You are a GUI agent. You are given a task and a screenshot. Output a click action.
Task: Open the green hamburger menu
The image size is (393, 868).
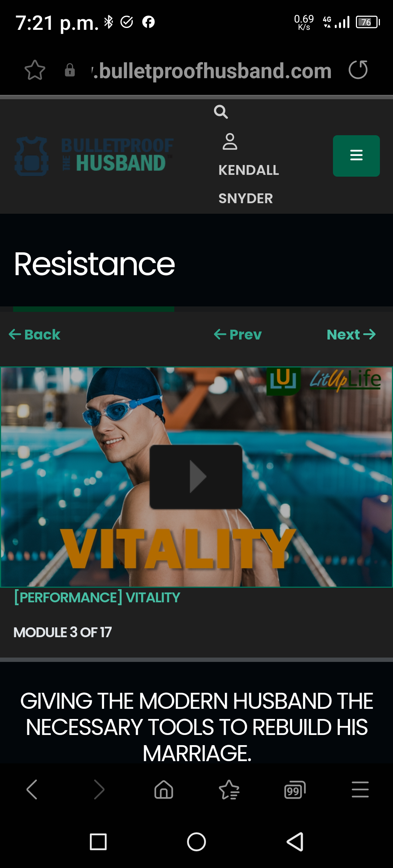(x=356, y=156)
